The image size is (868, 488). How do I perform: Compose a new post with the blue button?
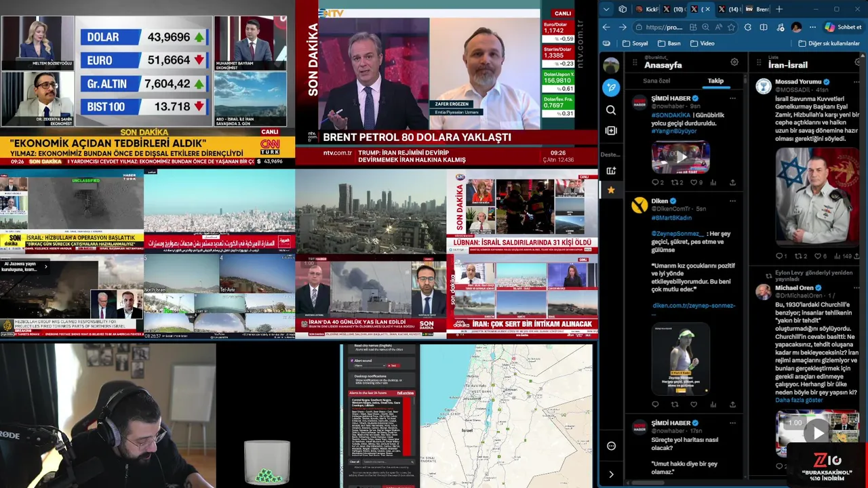tap(611, 88)
